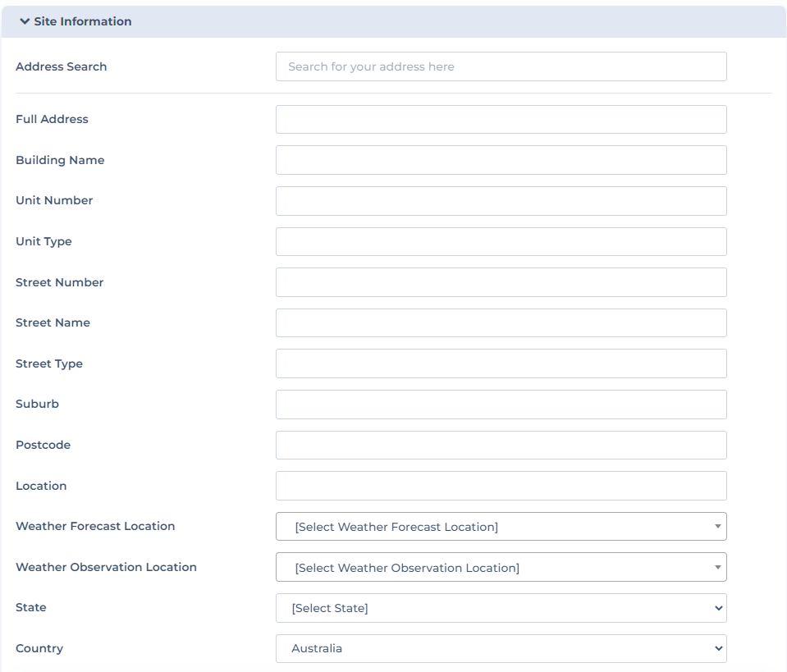Click the Address Search input field

tap(501, 66)
